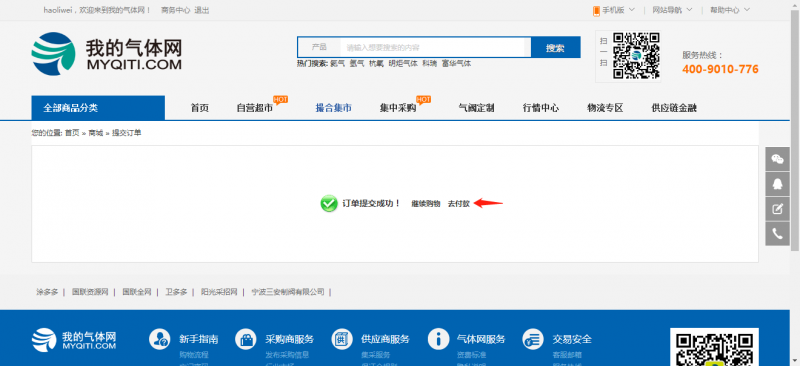800x366 pixels.
Task: Open the 集中采购 navigation tab
Action: pyautogui.click(x=398, y=108)
